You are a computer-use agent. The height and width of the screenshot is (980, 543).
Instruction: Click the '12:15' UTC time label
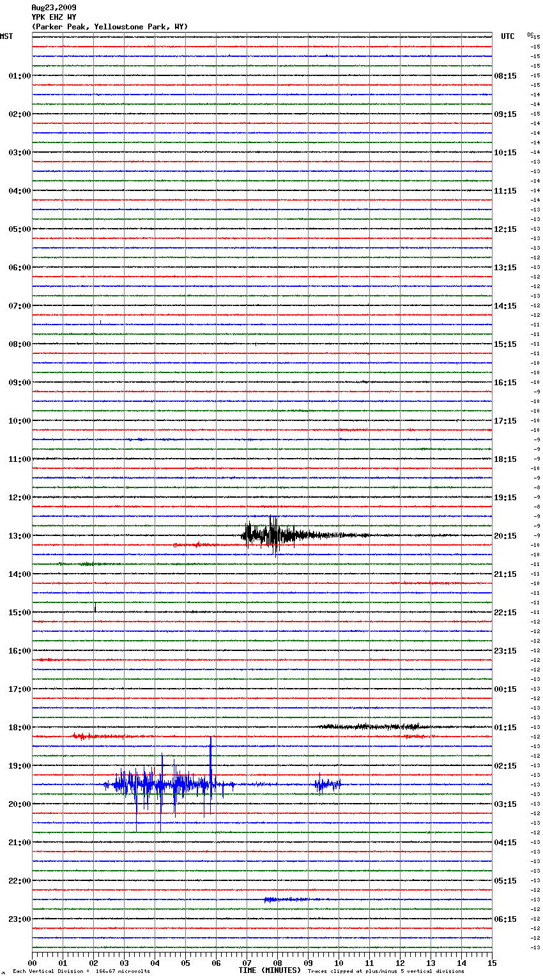pos(505,229)
